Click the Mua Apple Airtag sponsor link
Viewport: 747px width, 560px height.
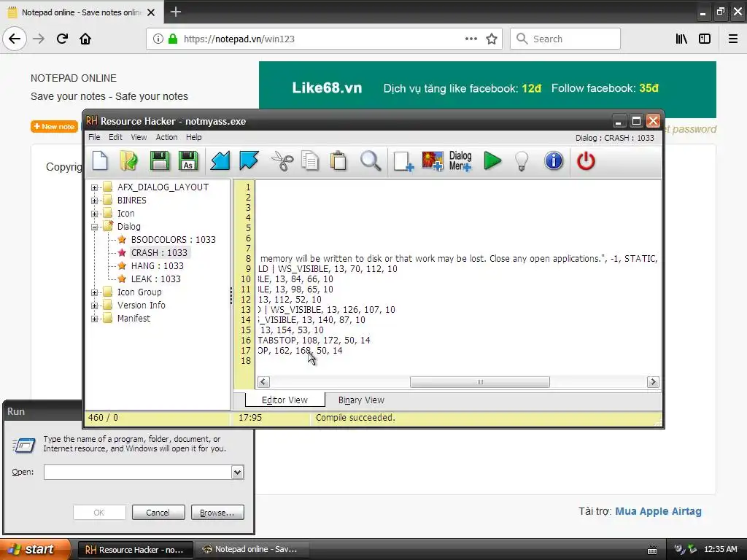(658, 511)
